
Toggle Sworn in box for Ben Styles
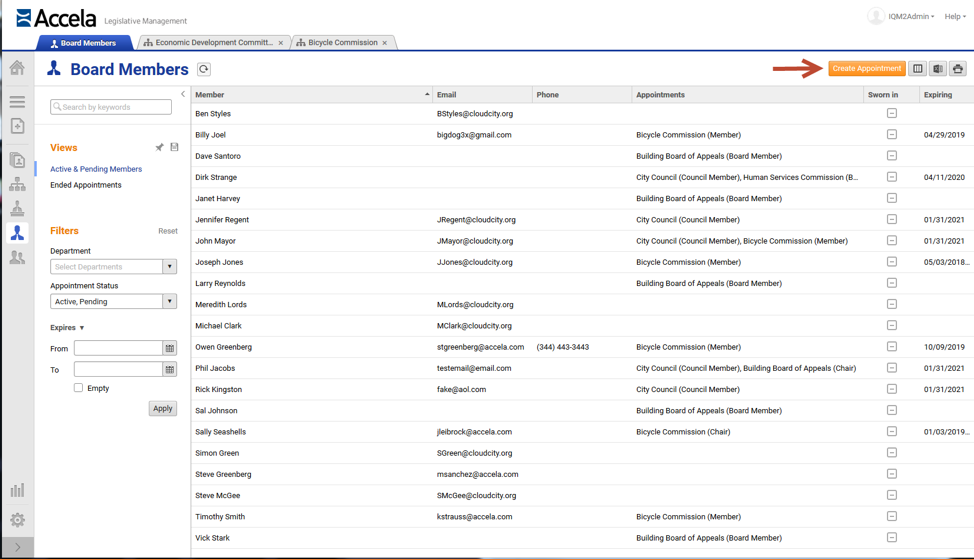pyautogui.click(x=892, y=113)
